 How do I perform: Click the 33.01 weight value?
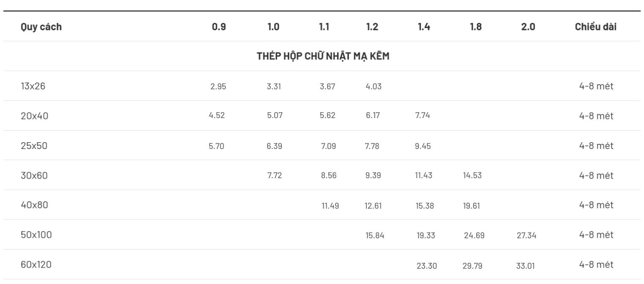point(526,266)
